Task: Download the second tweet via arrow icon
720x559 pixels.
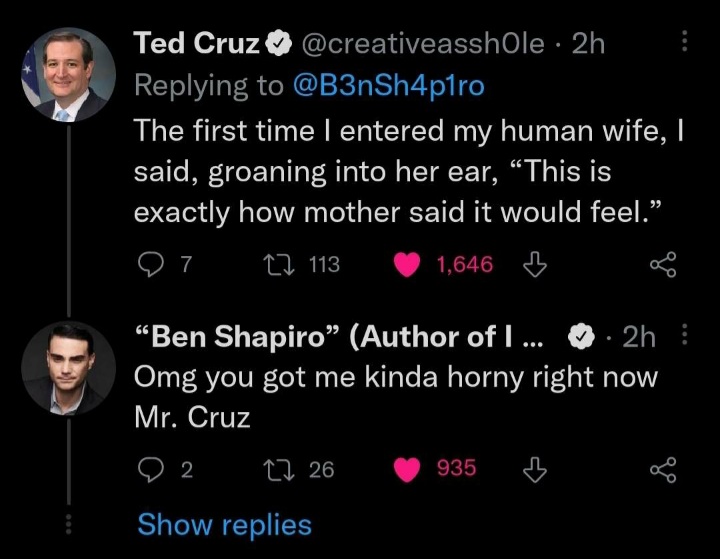Action: 535,468
